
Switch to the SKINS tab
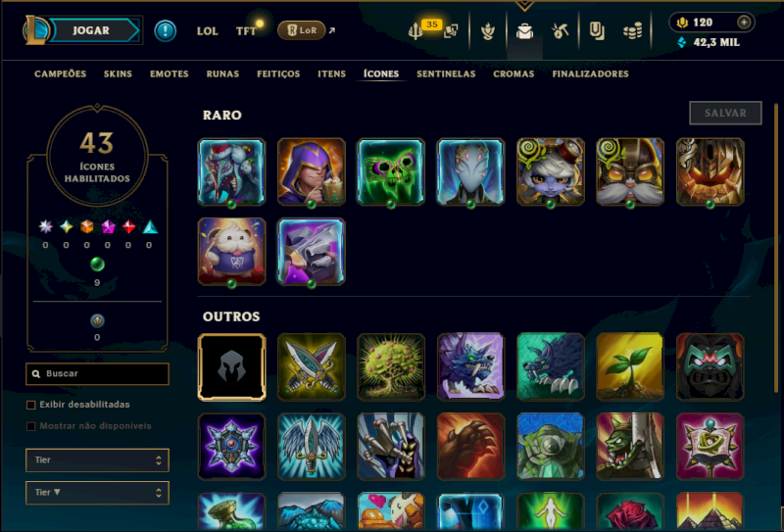coord(118,74)
